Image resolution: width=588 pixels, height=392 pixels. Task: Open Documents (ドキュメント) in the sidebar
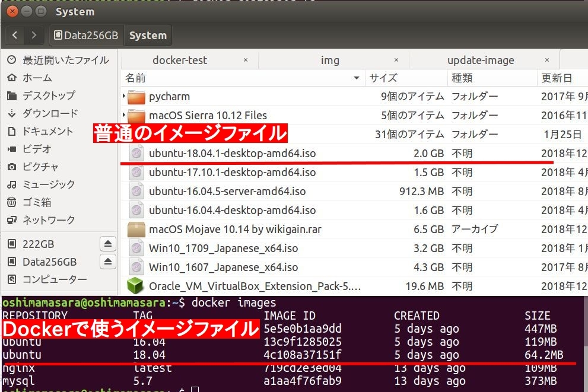40,131
